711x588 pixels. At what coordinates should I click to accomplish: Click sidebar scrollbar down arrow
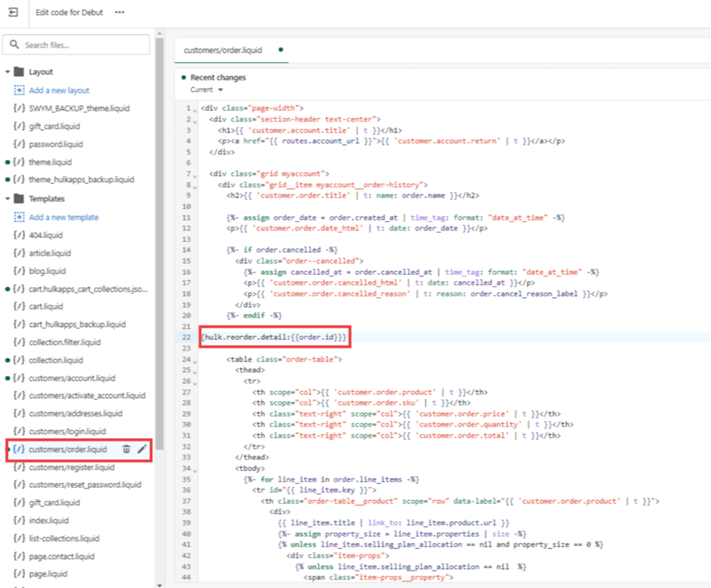(x=159, y=585)
